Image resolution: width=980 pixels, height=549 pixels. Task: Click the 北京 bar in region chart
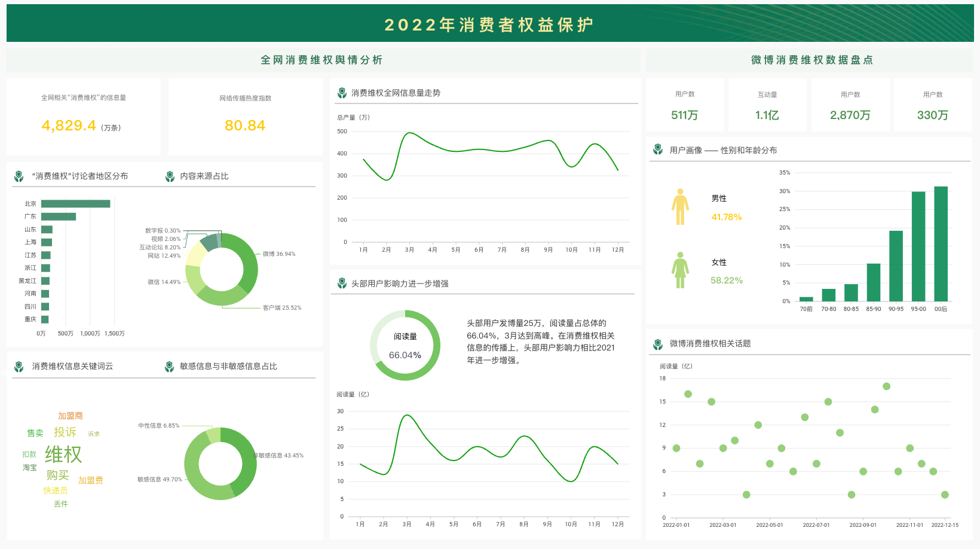(75, 204)
